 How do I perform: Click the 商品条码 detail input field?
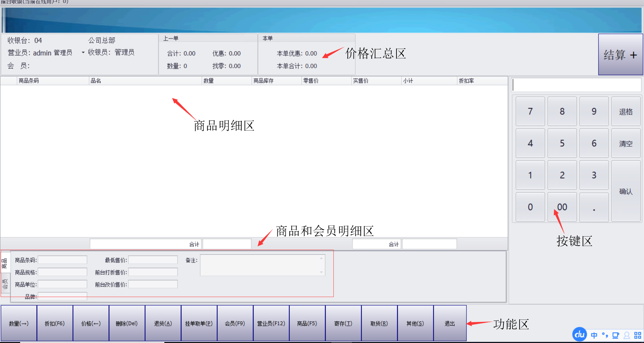(63, 260)
